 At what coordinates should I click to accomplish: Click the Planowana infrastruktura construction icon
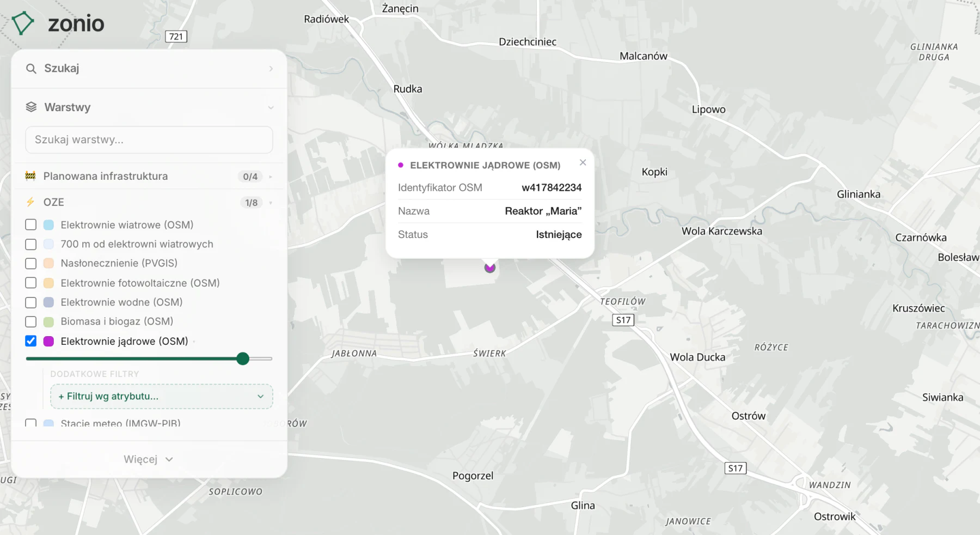pos(30,176)
